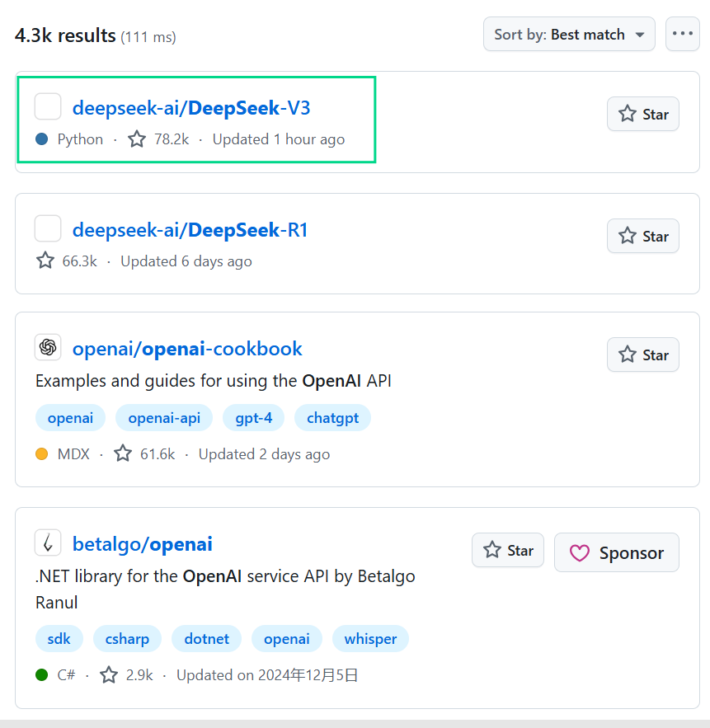This screenshot has width=710, height=728.
Task: Click the "(111 ms)" search time text
Action: [x=148, y=37]
